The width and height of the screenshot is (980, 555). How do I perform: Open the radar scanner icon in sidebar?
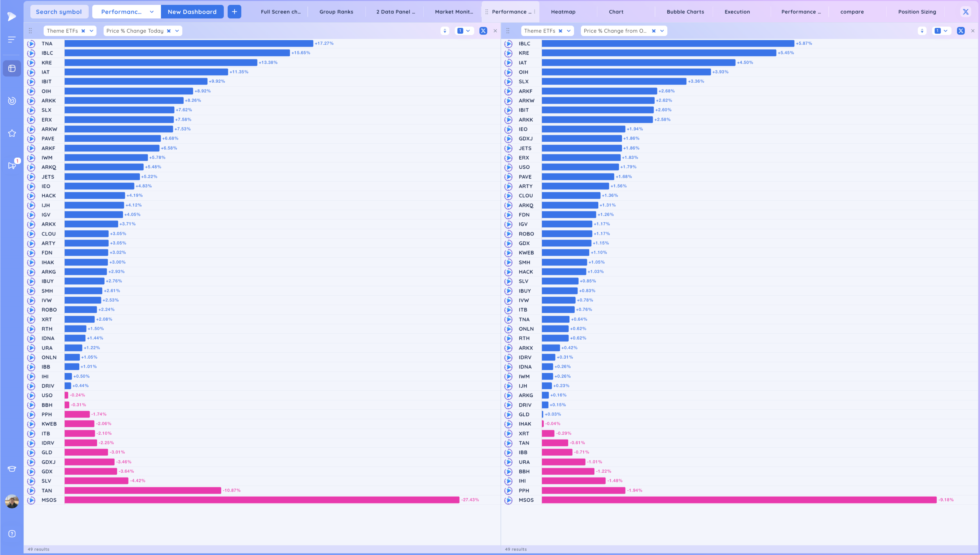(12, 101)
